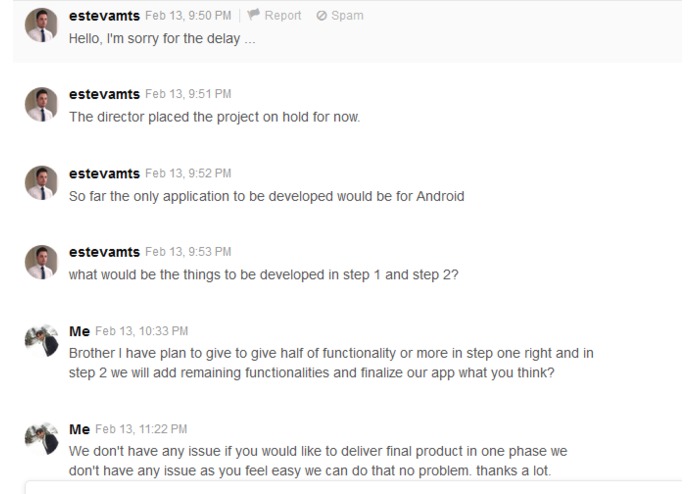
Task: Open estevamts avatar on 9:51 PM message
Action: (x=41, y=104)
